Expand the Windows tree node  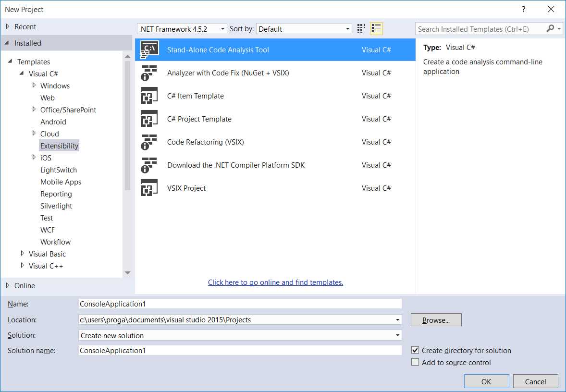pos(34,86)
